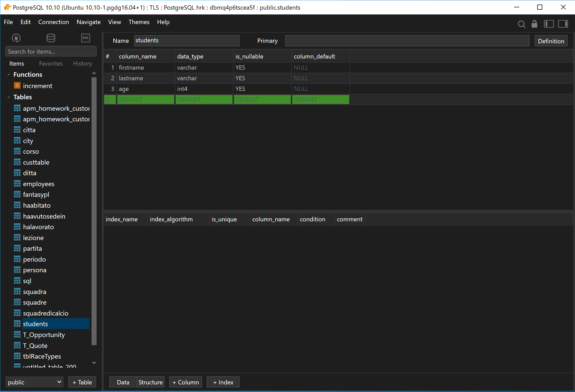Click the lock icon in top toolbar
The width and height of the screenshot is (575, 392).
pos(534,24)
